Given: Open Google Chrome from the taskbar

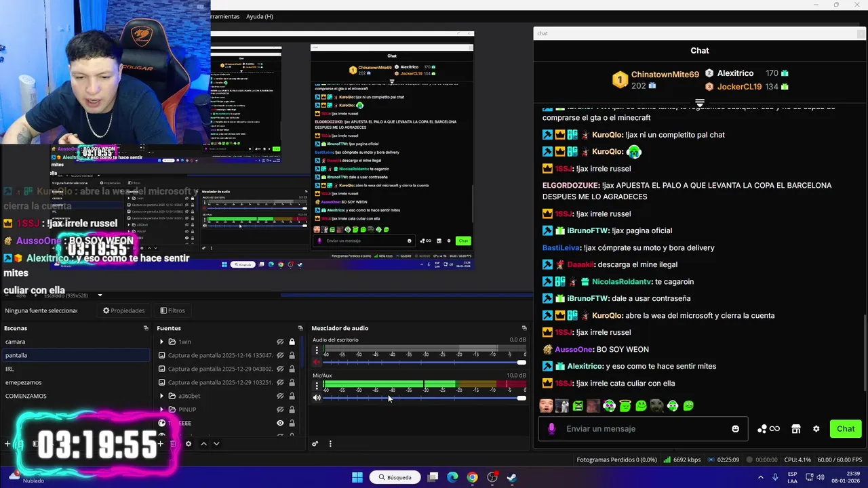Looking at the screenshot, I should pyautogui.click(x=473, y=477).
